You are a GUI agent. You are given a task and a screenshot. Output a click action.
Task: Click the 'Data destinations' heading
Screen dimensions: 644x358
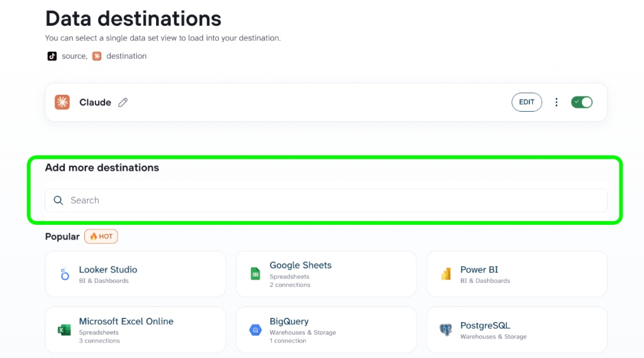(x=133, y=19)
